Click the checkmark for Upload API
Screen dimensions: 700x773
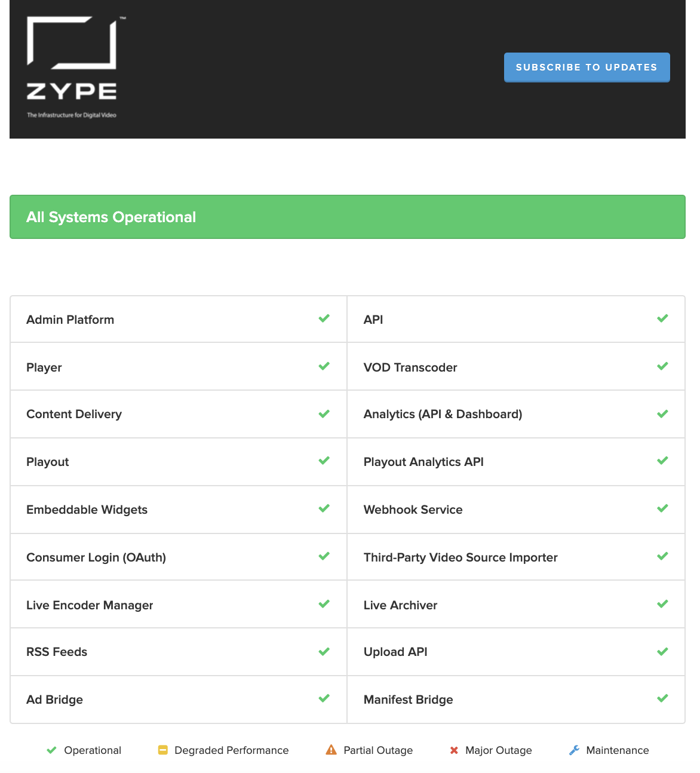tap(662, 652)
